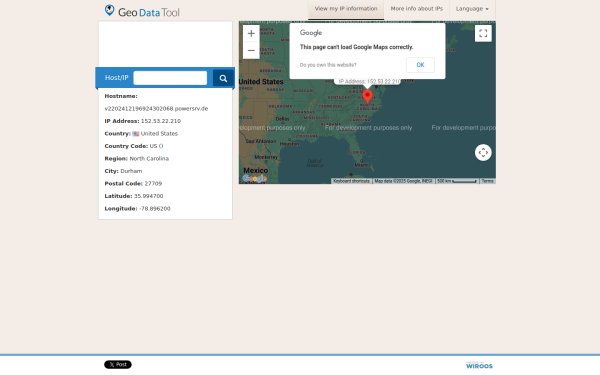This screenshot has height=375, width=600.
Task: Click the IP Address map info bubble
Action: (x=368, y=82)
